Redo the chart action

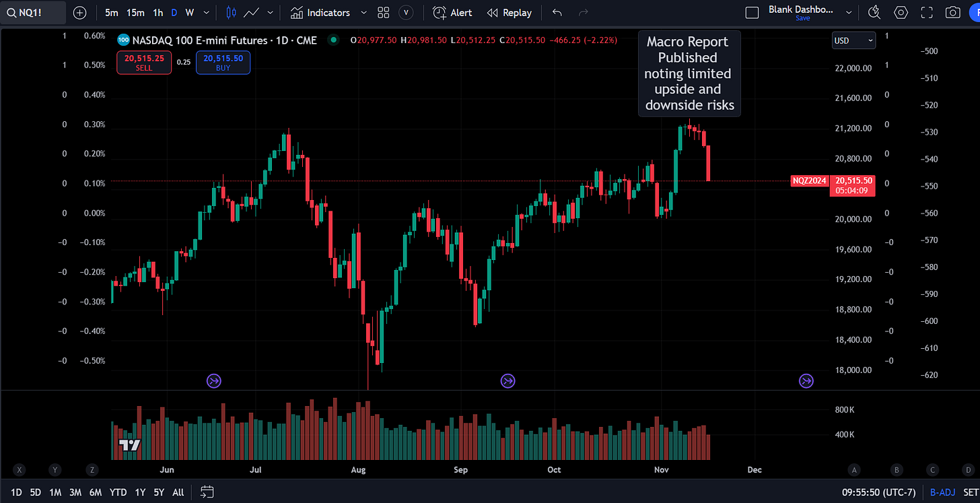[584, 13]
